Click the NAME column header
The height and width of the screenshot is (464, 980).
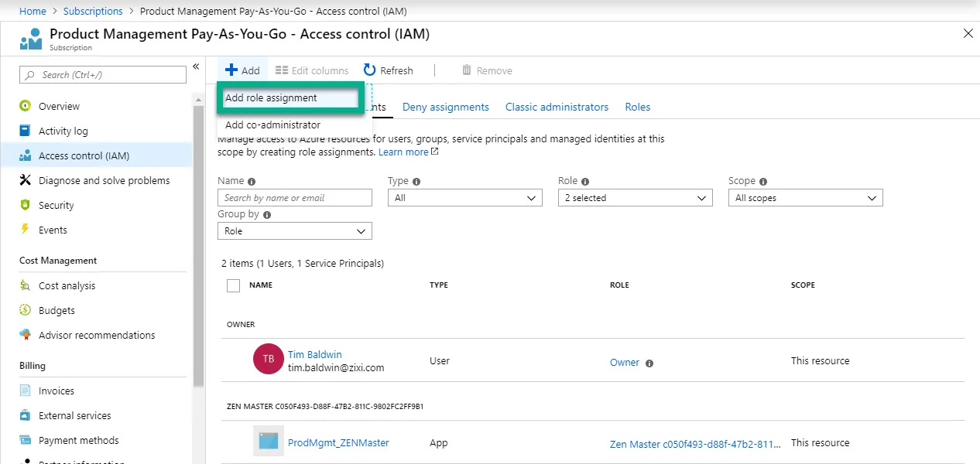(x=261, y=285)
